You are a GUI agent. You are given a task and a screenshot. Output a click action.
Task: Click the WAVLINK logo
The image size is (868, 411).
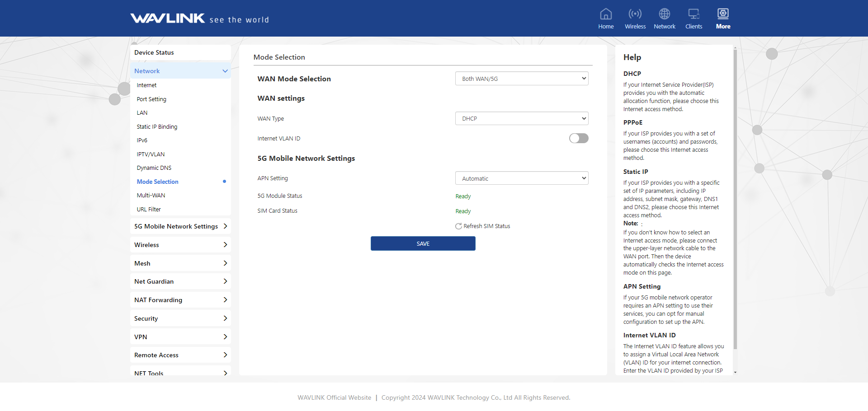coord(168,18)
